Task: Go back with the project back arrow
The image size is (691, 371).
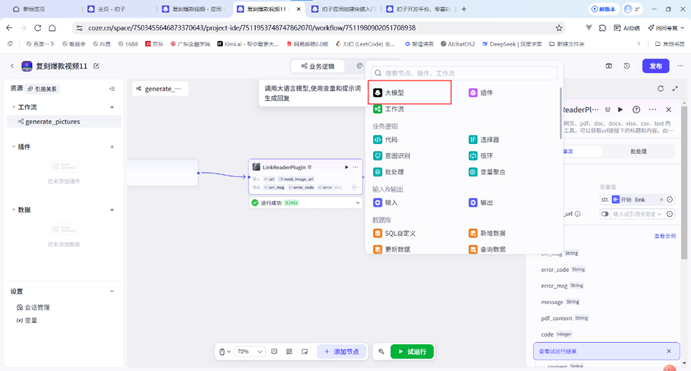Action: coord(12,66)
